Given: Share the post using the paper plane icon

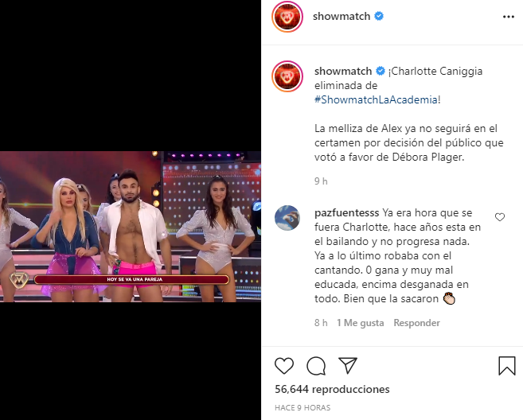Looking at the screenshot, I should pos(348,365).
